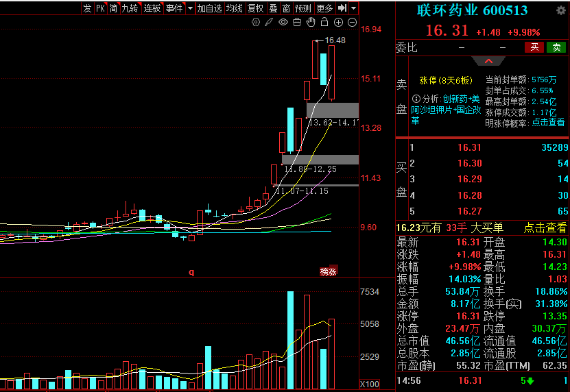Click the 16.48 high price label
Image resolution: width=570 pixels, height=392 pixels.
point(335,40)
